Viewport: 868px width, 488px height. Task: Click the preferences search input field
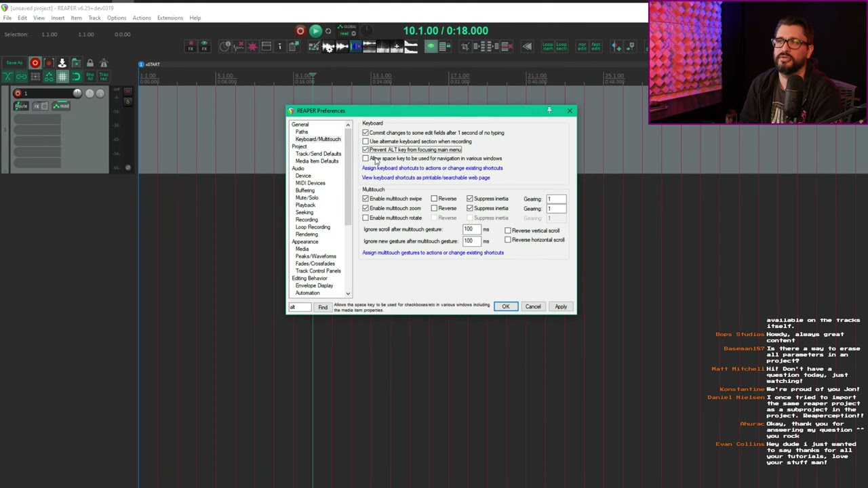click(x=300, y=307)
